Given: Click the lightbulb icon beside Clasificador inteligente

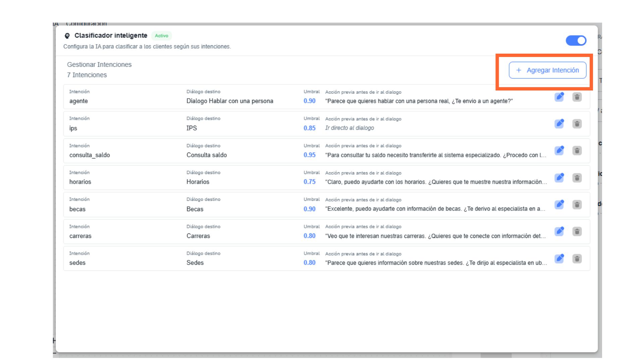Looking at the screenshot, I should point(67,36).
